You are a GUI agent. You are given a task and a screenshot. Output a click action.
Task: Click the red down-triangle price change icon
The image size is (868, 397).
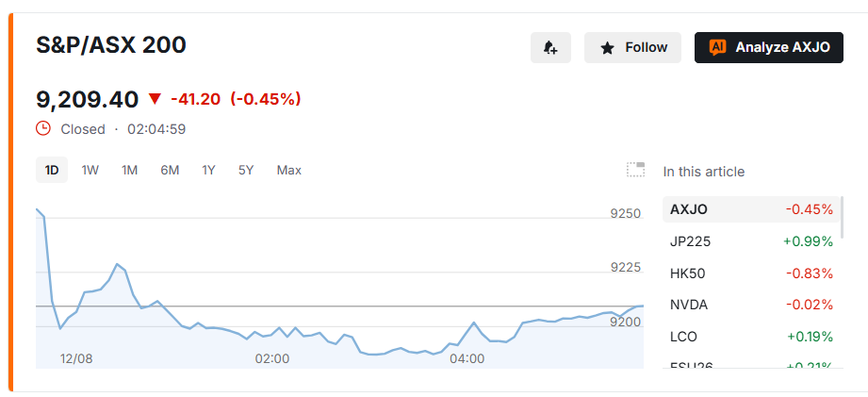(x=155, y=100)
